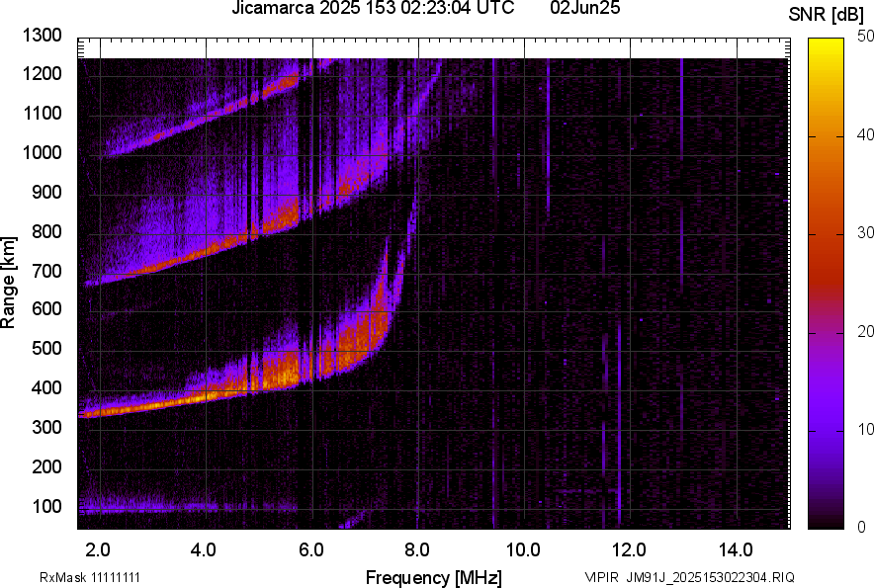Click the range axis label '600'

point(46,308)
